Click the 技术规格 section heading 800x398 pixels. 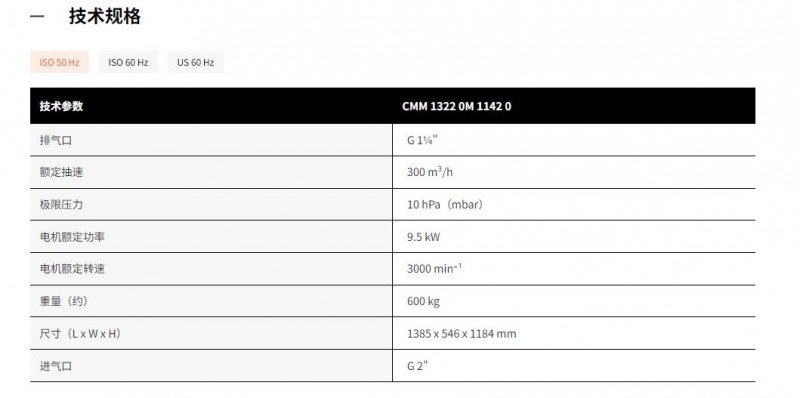105,16
